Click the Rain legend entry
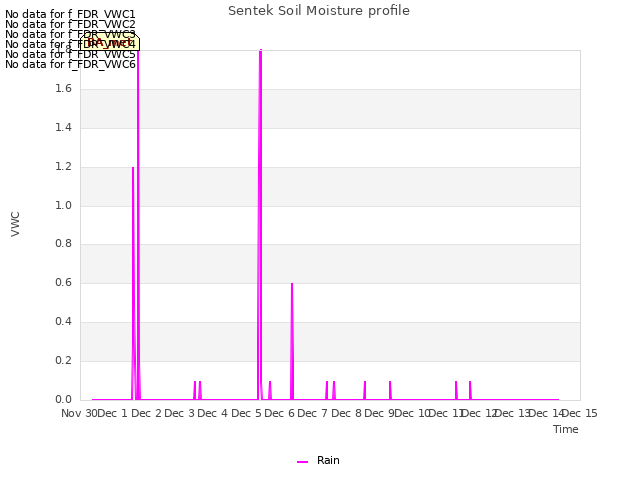This screenshot has width=640, height=480. point(318,460)
